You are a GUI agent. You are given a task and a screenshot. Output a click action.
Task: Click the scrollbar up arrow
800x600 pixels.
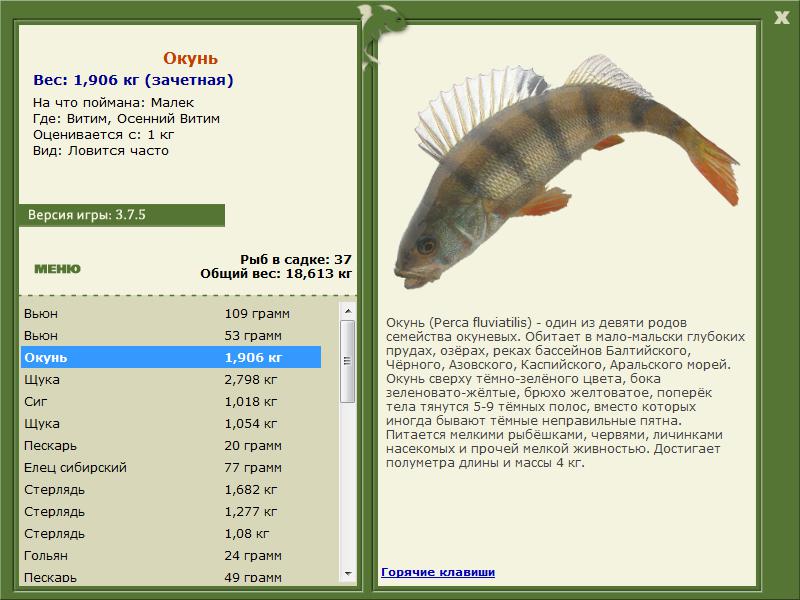click(348, 311)
